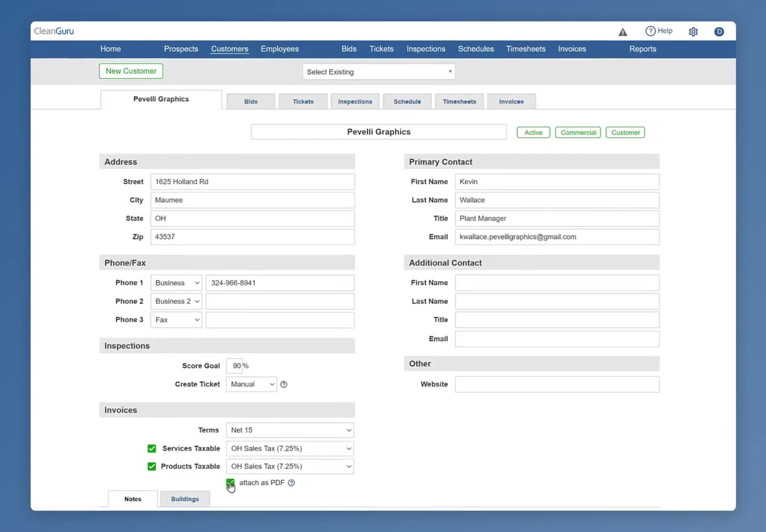
Task: Click the Pevelli Graphics company name field
Action: click(379, 132)
